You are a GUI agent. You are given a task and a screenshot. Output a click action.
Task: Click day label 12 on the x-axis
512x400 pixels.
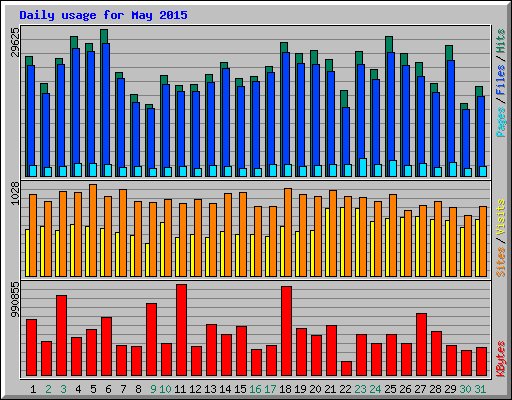click(195, 389)
